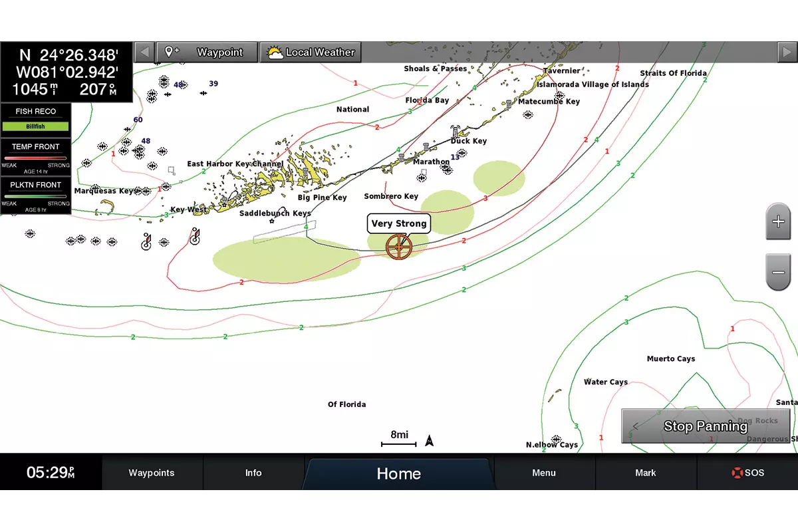Open the Waypoints menu item

pyautogui.click(x=152, y=473)
